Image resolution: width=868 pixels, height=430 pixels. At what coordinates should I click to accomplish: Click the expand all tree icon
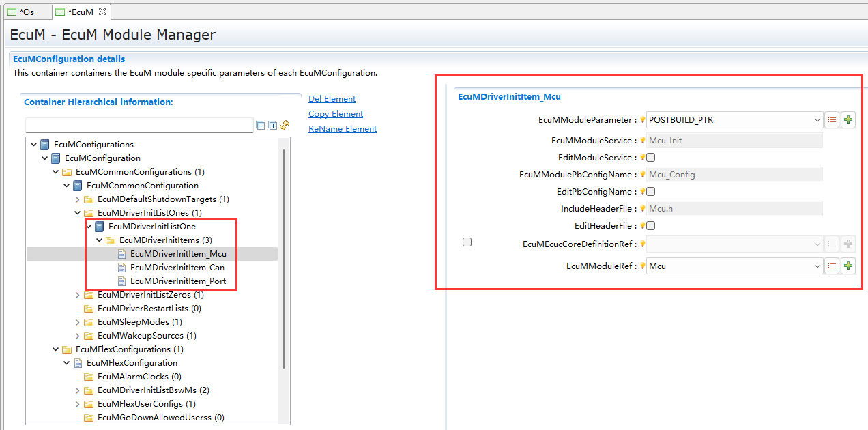coord(272,126)
